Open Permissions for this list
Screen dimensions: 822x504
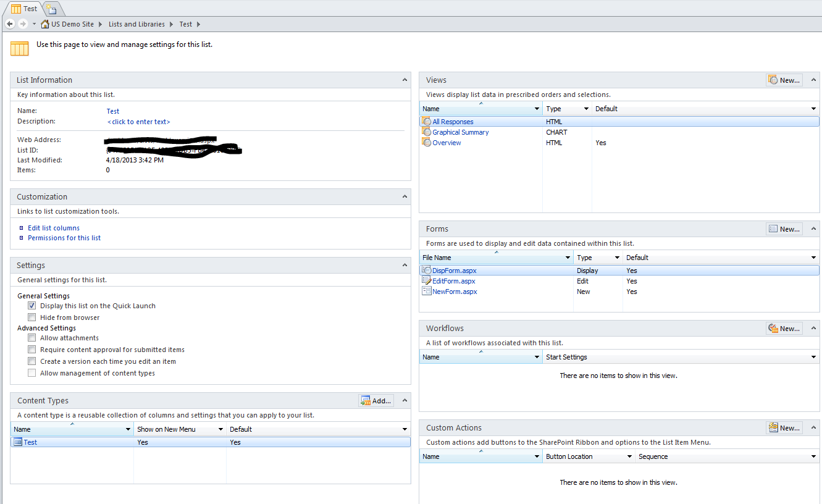[x=64, y=238]
